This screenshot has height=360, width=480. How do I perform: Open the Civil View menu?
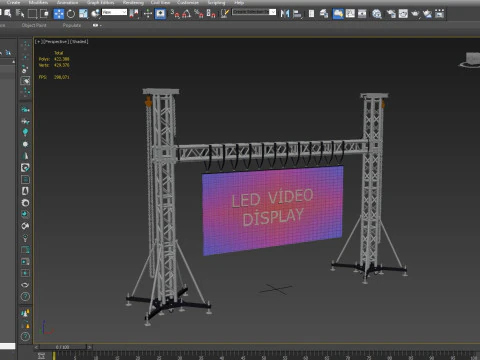[x=160, y=2]
